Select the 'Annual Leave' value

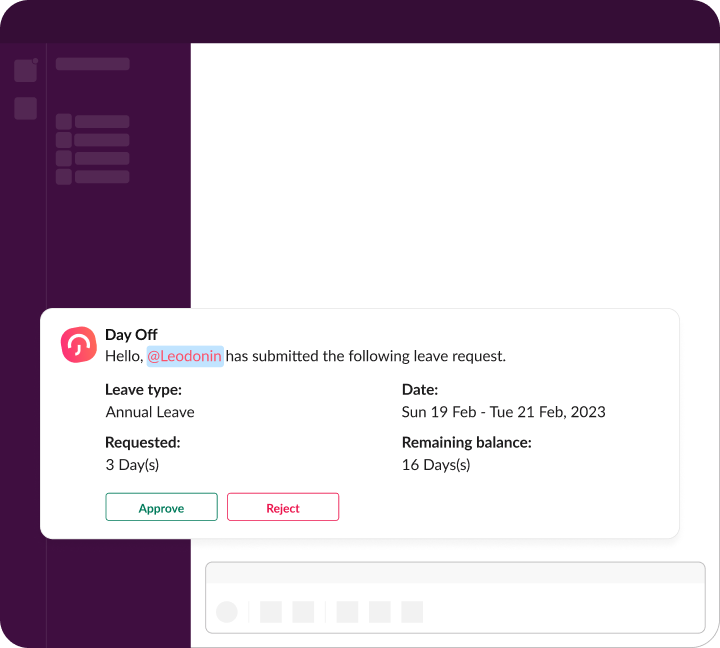click(x=150, y=412)
